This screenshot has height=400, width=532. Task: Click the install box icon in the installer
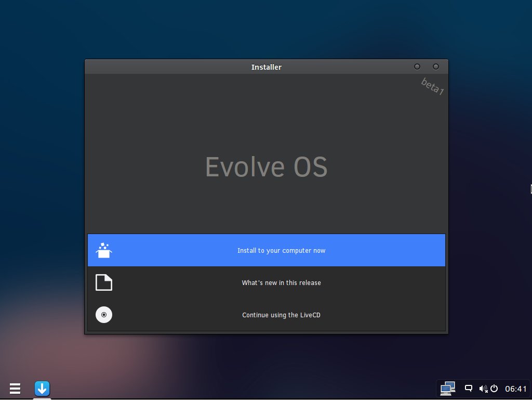(104, 250)
